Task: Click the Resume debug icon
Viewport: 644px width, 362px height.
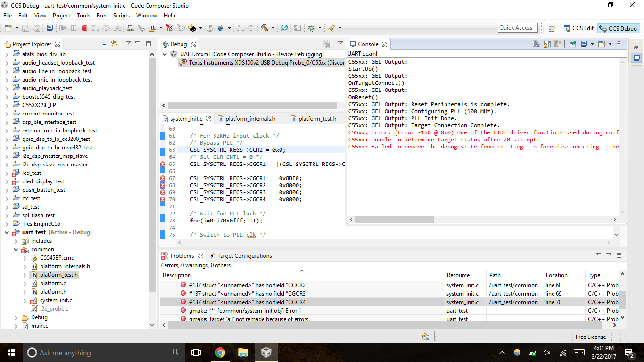Action: 64,27
